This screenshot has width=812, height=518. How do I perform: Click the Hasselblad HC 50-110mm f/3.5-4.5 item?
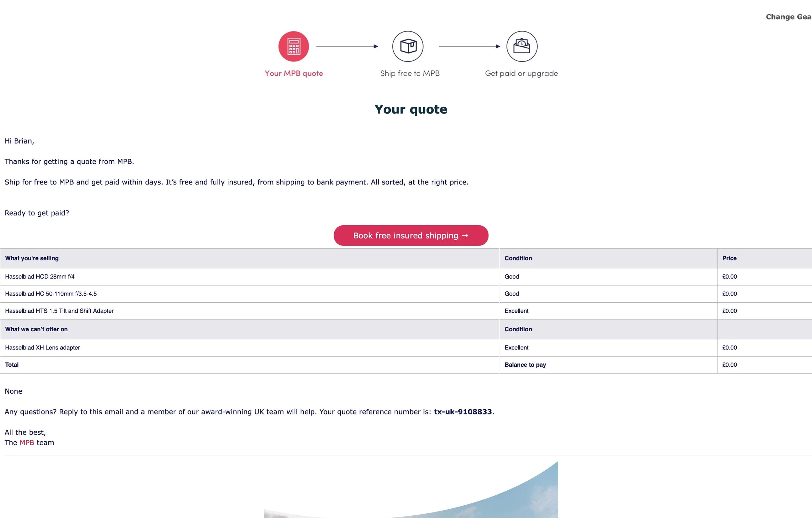(x=51, y=294)
